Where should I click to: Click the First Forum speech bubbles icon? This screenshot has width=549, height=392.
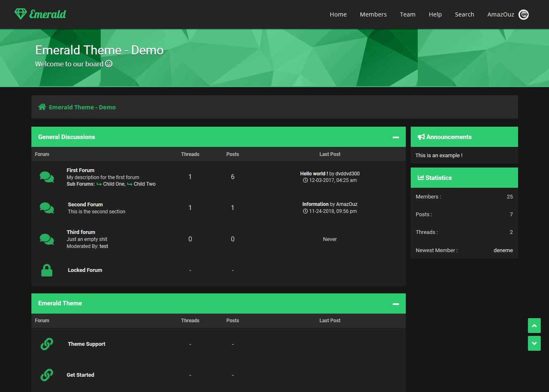click(x=47, y=177)
